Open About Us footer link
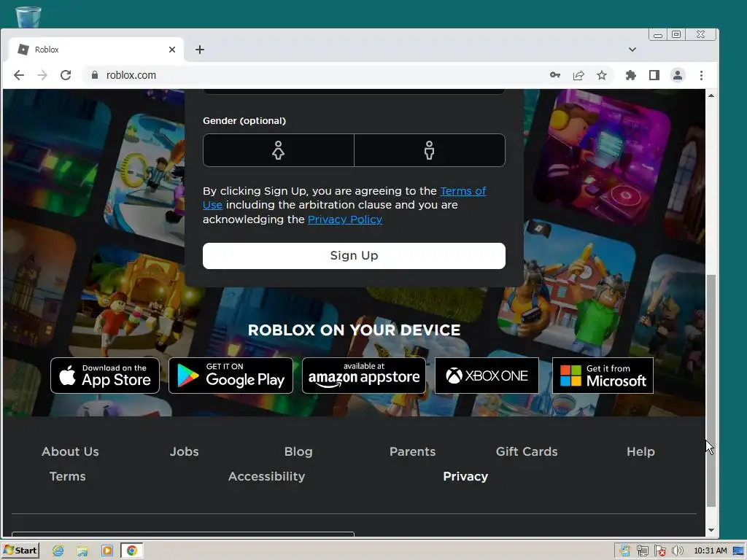This screenshot has width=747, height=560. pos(70,451)
